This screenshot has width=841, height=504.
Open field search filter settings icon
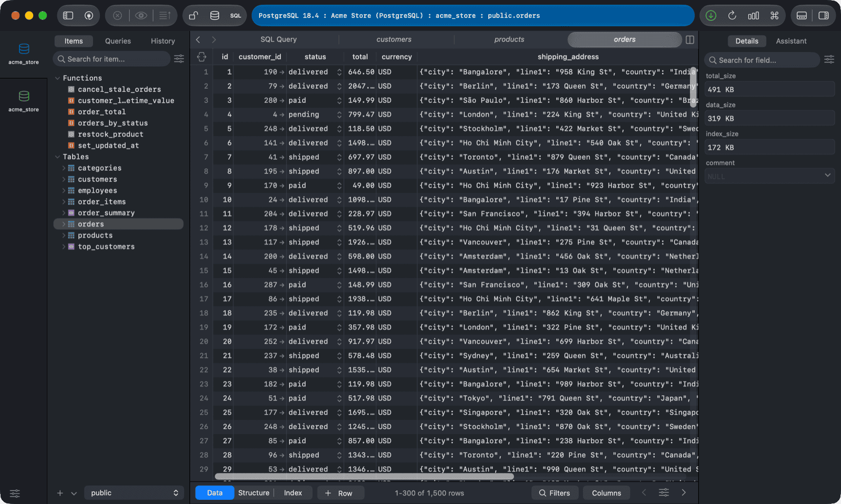point(829,60)
